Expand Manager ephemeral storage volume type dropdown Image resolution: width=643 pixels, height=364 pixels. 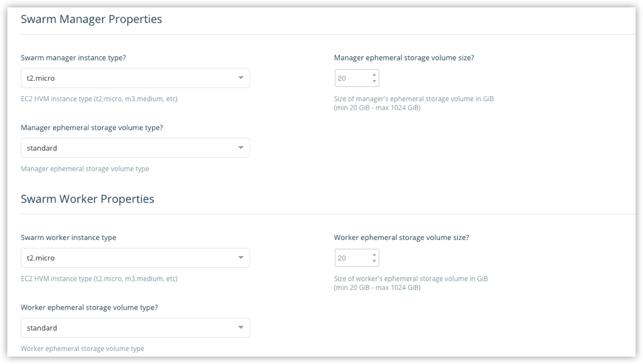(x=135, y=148)
